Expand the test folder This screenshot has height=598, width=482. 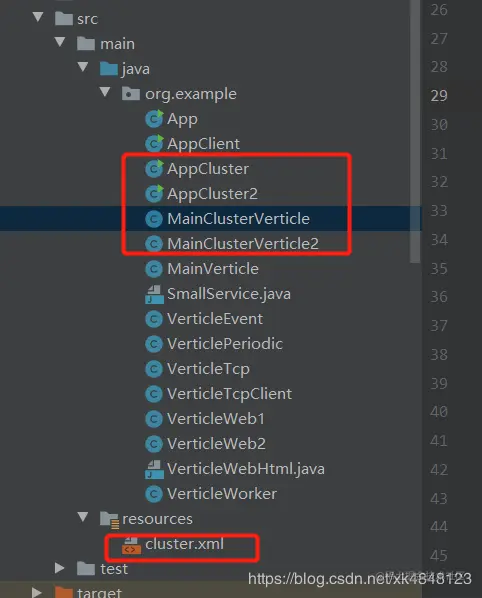pos(59,568)
